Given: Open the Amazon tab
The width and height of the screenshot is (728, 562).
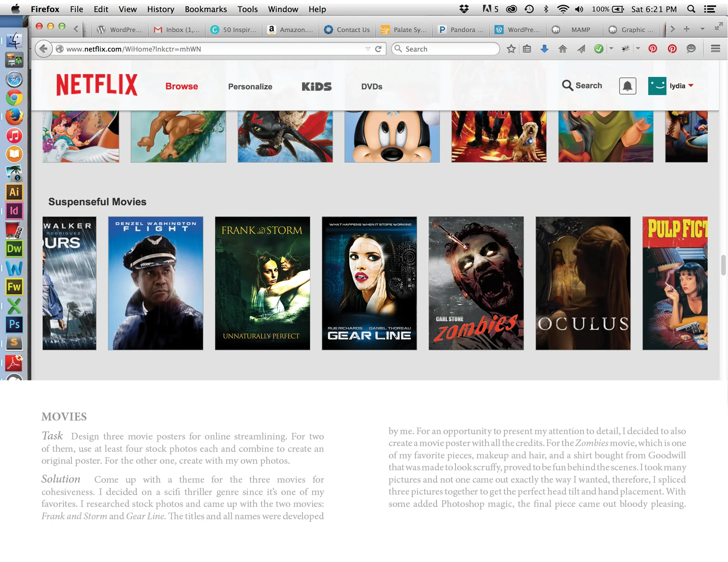Looking at the screenshot, I should (x=290, y=30).
